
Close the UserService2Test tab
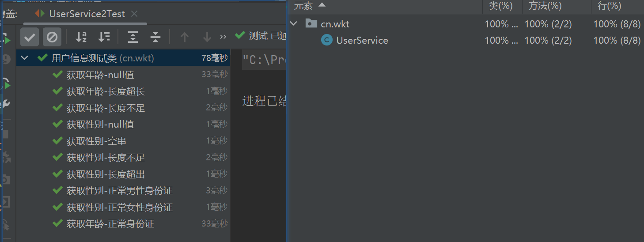click(135, 14)
